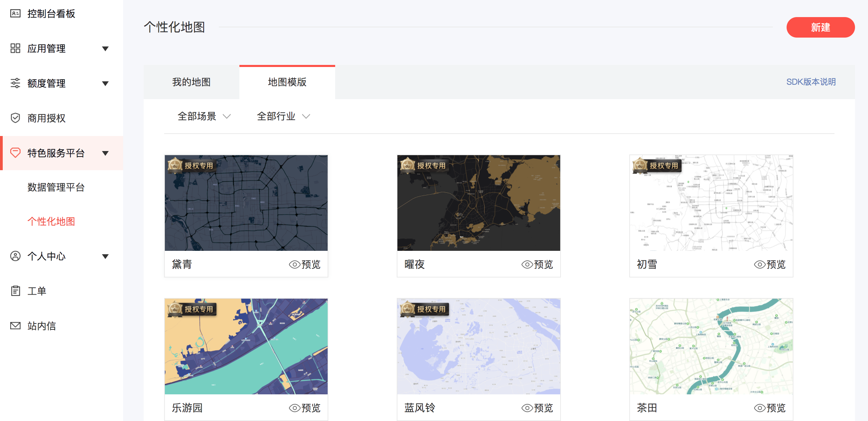Open the 全部行业 dropdown filter
The image size is (868, 421).
(284, 117)
